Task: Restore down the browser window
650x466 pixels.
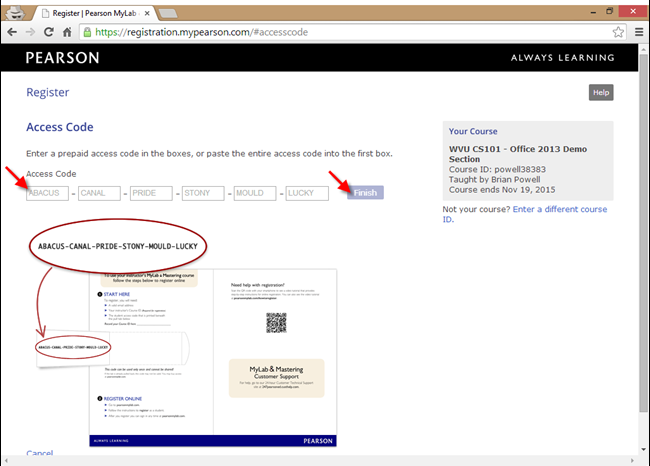Action: [609, 11]
